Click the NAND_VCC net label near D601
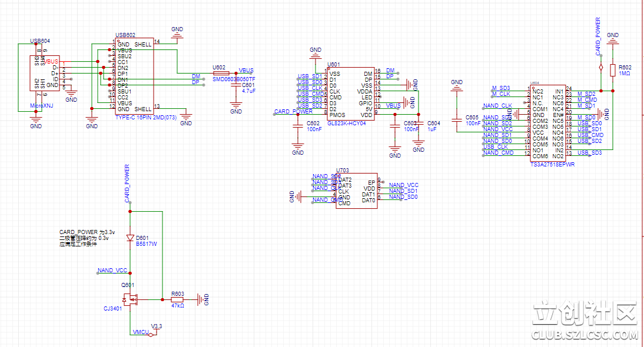Viewport: 644px width, 347px height. coord(112,271)
